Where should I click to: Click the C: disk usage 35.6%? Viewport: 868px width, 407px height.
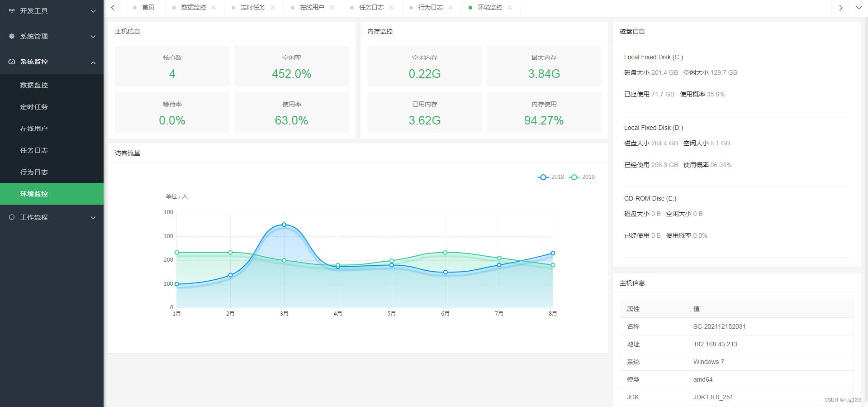click(x=716, y=94)
